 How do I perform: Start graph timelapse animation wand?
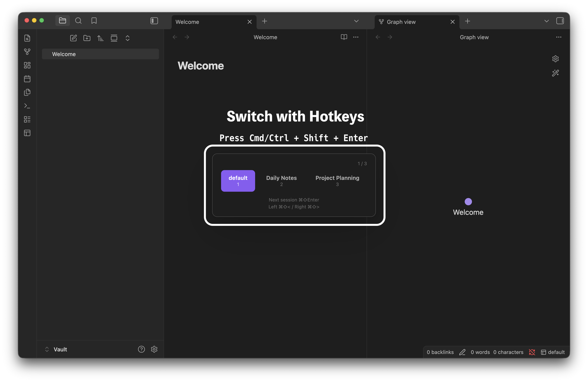click(x=555, y=73)
